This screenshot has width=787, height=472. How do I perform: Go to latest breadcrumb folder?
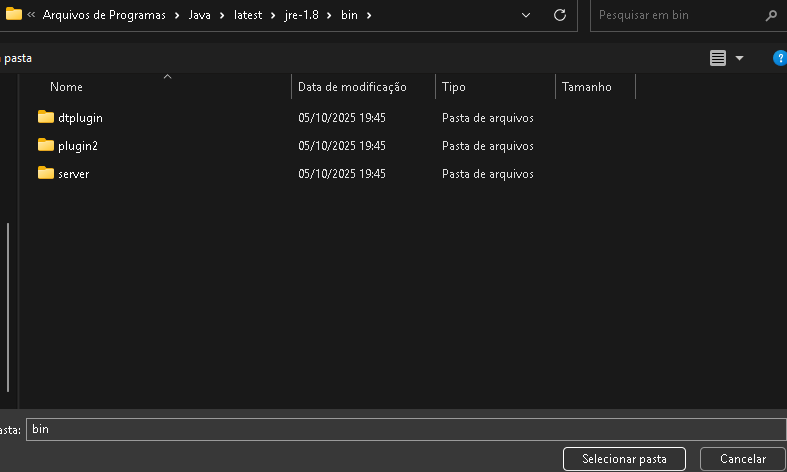click(248, 15)
